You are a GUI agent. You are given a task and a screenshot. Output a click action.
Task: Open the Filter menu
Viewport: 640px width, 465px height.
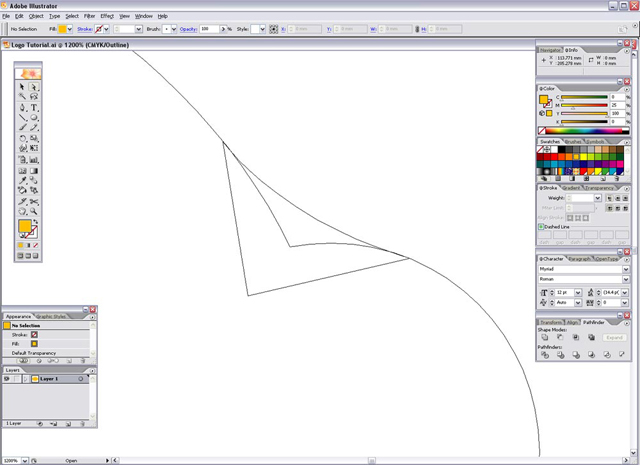tap(89, 16)
